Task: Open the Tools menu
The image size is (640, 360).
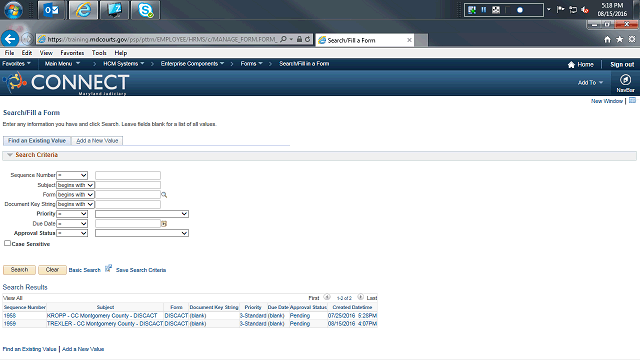Action: click(99, 53)
